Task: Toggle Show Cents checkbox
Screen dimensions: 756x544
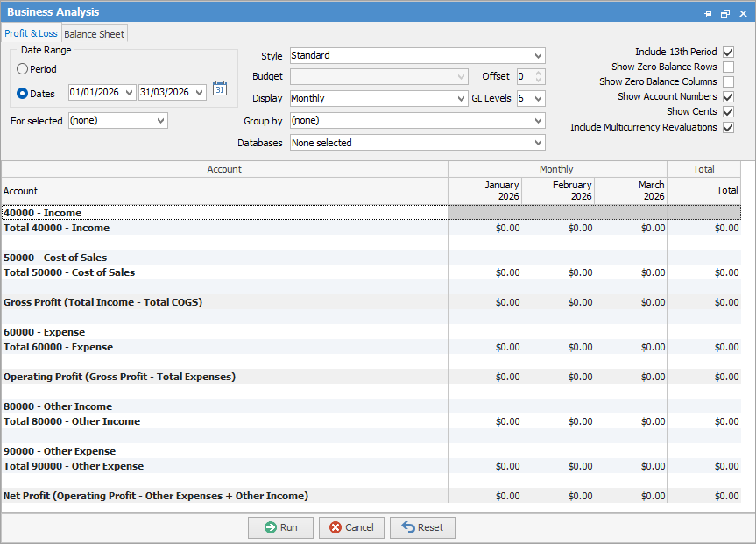Action: tap(729, 112)
